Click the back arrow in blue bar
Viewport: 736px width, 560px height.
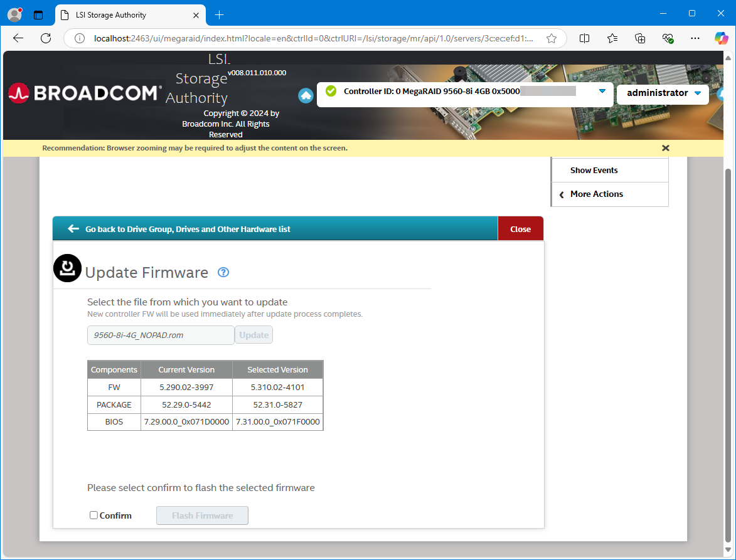(73, 229)
